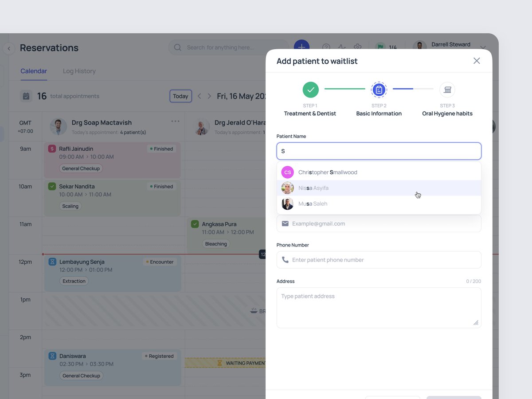Click the magnifier icon in search bar

(x=178, y=47)
